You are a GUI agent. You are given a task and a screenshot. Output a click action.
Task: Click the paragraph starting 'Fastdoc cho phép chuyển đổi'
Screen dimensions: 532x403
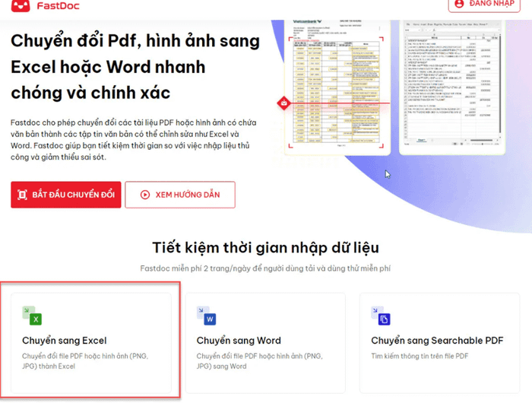133,140
